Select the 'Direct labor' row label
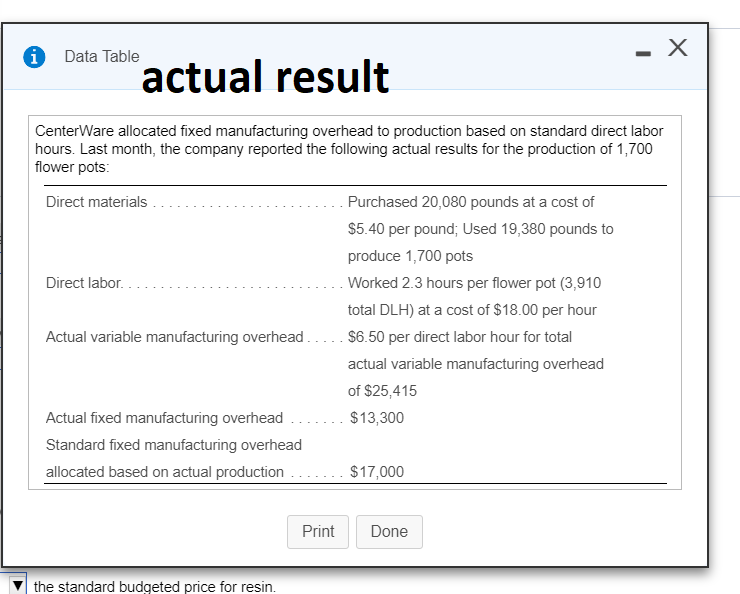Viewport: 740px width, 594px height. click(84, 283)
